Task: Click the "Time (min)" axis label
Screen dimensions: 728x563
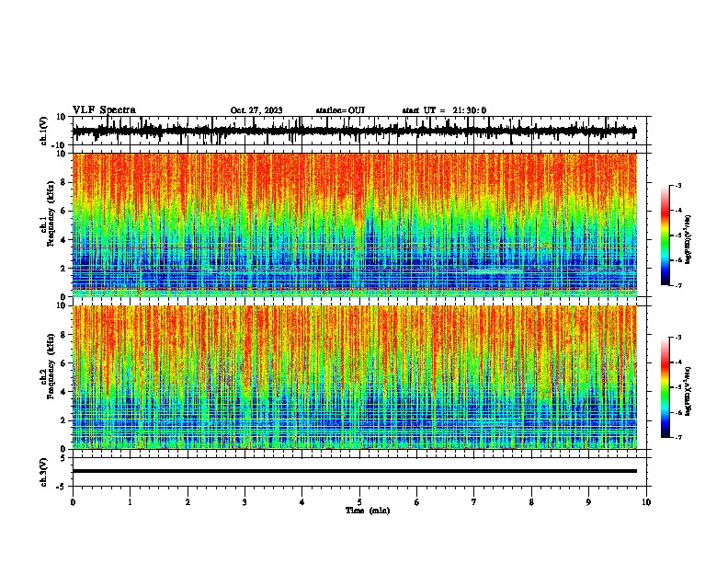Action: (368, 511)
